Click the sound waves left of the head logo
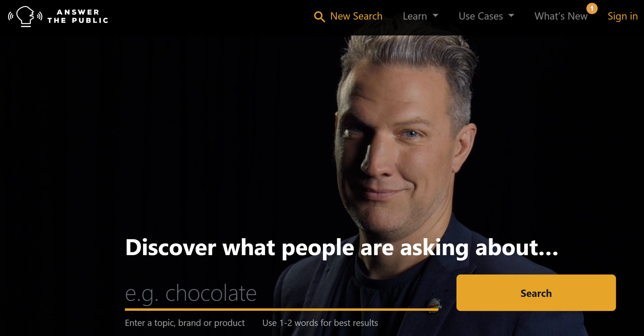 (x=11, y=16)
